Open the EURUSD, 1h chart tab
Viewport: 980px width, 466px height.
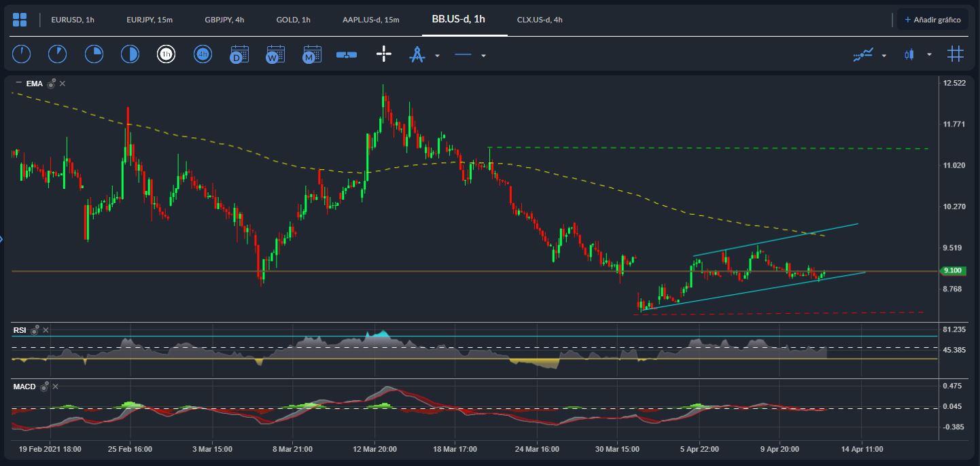tap(72, 20)
